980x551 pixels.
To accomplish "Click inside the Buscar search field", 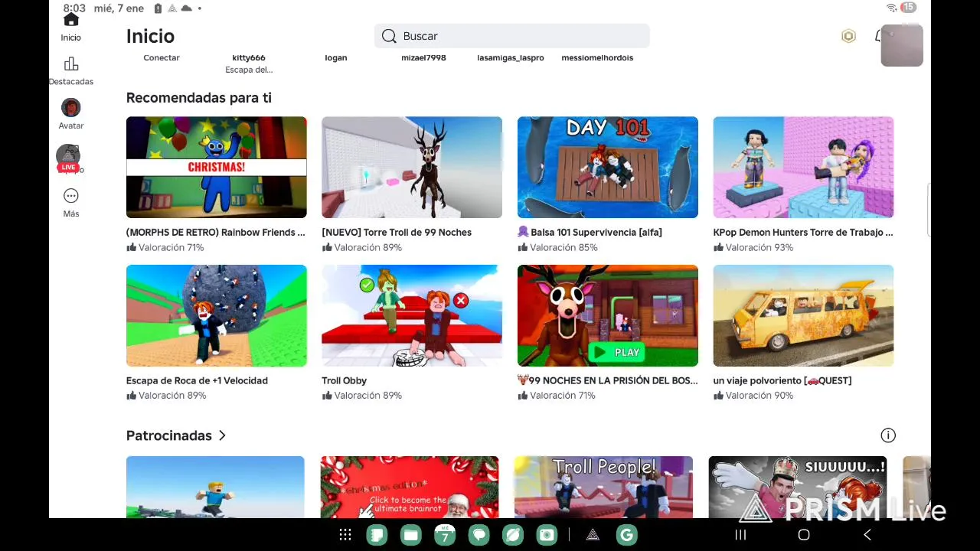I will (511, 36).
